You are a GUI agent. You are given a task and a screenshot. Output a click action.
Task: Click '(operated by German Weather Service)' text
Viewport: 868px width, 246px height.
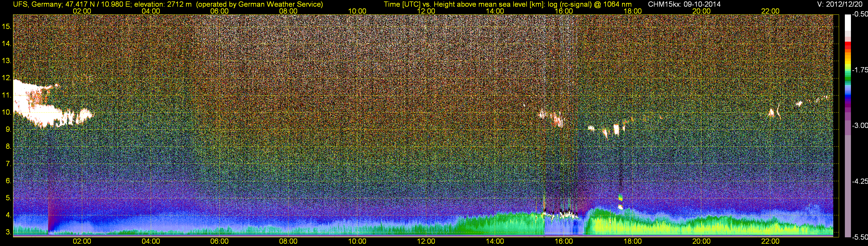[x=260, y=5]
